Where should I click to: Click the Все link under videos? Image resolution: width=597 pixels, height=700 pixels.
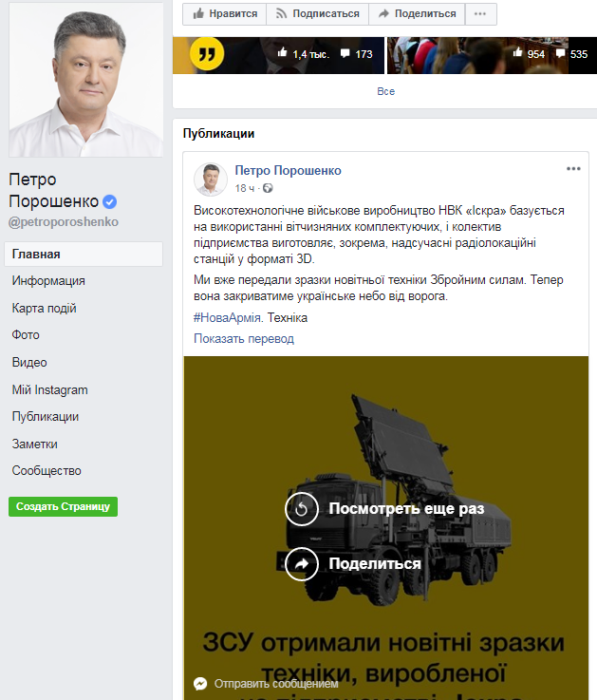386,91
